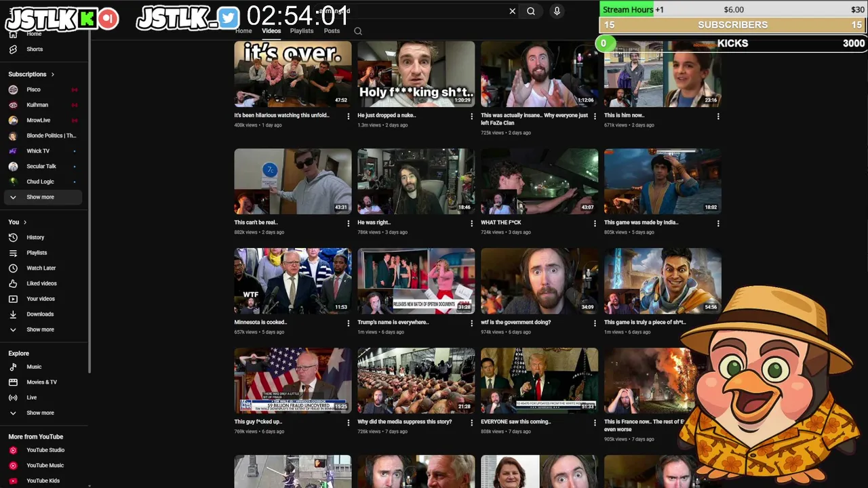Open options menu for 'This is him now'
The width and height of the screenshot is (868, 488).
719,116
